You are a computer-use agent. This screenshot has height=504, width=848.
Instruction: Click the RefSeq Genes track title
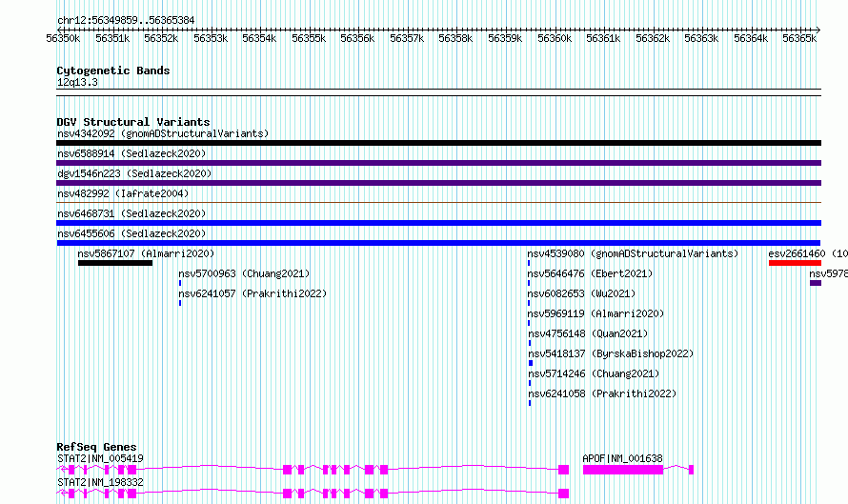tap(96, 447)
